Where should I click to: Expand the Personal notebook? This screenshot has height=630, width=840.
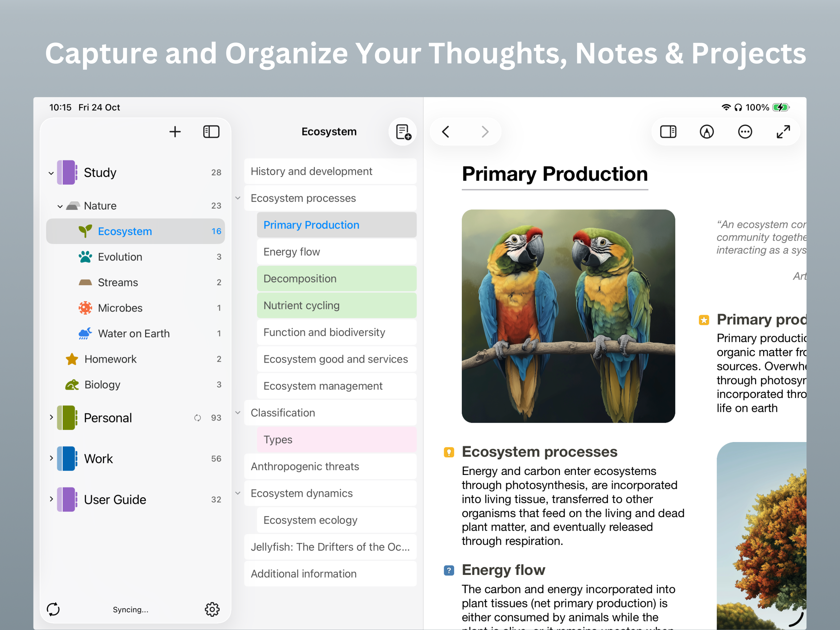pyautogui.click(x=51, y=417)
